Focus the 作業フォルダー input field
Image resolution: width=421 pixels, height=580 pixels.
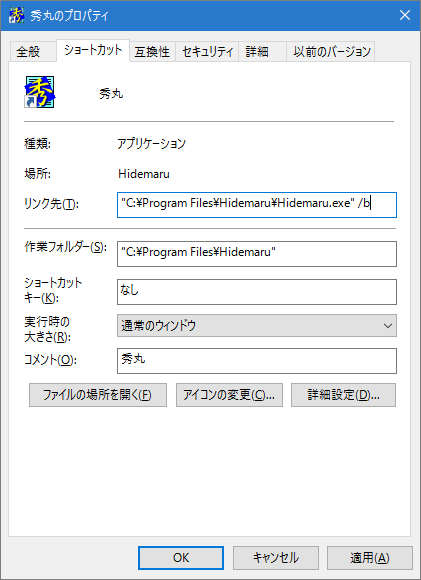pyautogui.click(x=257, y=254)
